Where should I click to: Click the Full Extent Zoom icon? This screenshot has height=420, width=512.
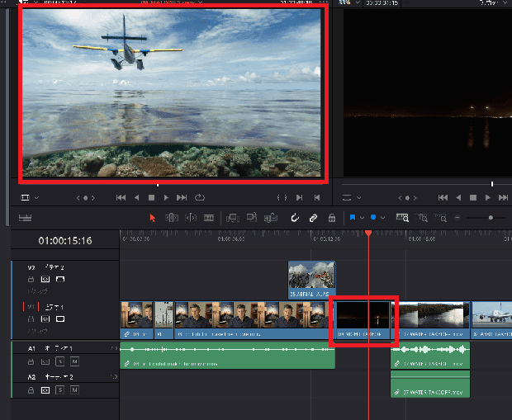pos(402,218)
